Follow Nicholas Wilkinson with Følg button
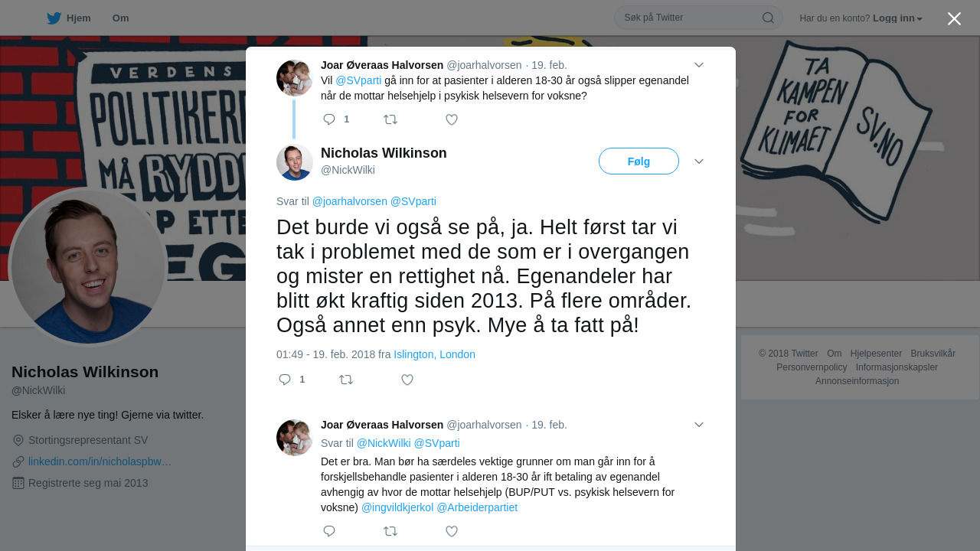The height and width of the screenshot is (551, 980). pos(639,161)
